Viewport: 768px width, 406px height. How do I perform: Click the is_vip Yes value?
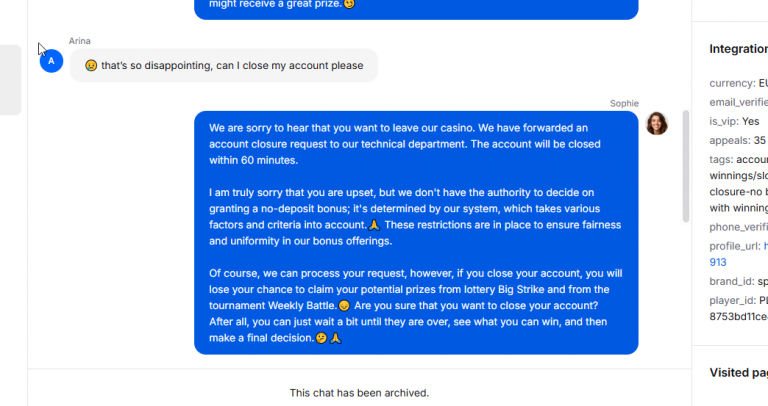click(750, 121)
